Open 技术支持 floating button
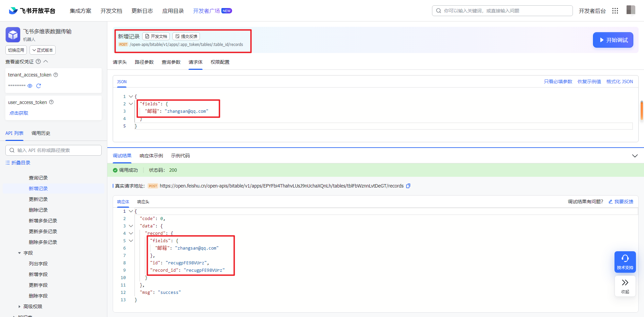Viewport: 644px width, 317px height. tap(625, 262)
